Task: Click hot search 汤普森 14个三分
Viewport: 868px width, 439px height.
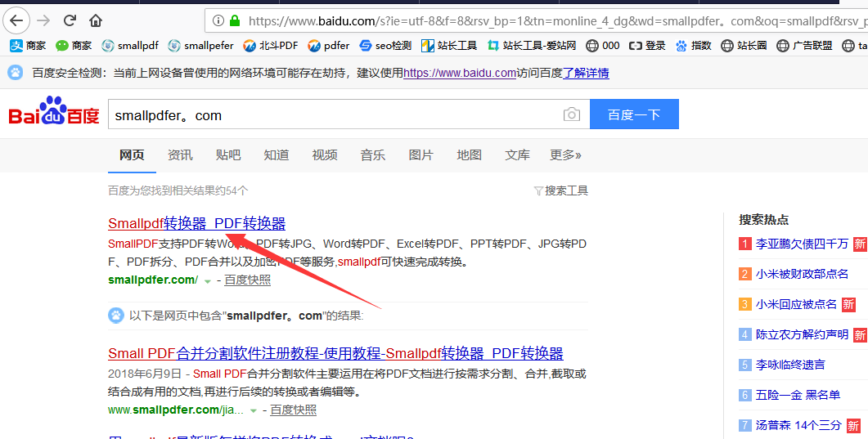Action: [798, 425]
